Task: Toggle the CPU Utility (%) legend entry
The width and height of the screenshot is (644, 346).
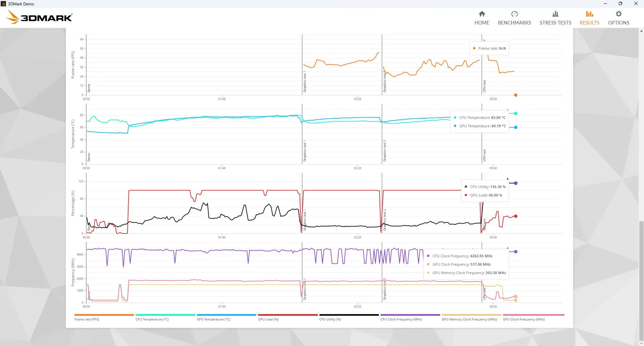Action: point(349,317)
